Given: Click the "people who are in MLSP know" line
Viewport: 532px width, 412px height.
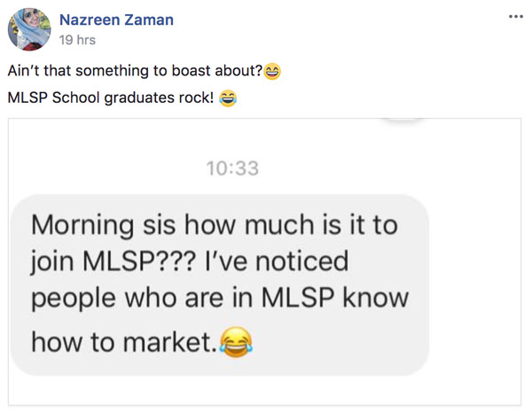Looking at the screenshot, I should pyautogui.click(x=220, y=298).
